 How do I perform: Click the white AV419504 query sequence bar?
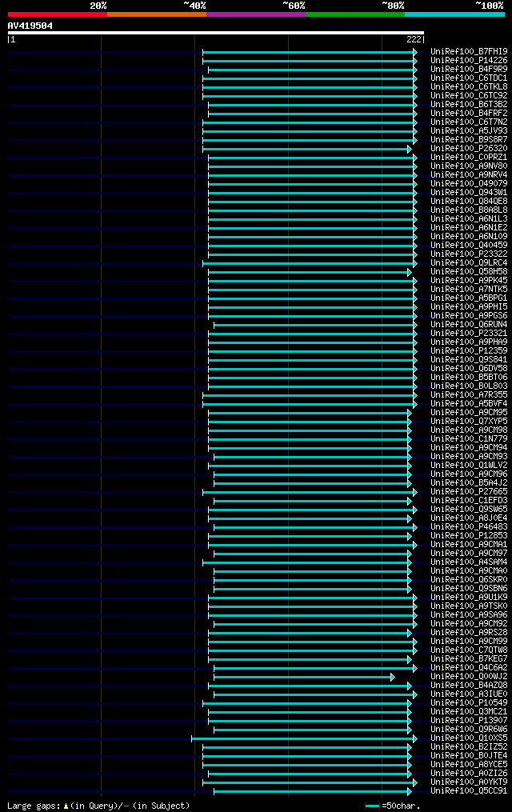click(216, 33)
